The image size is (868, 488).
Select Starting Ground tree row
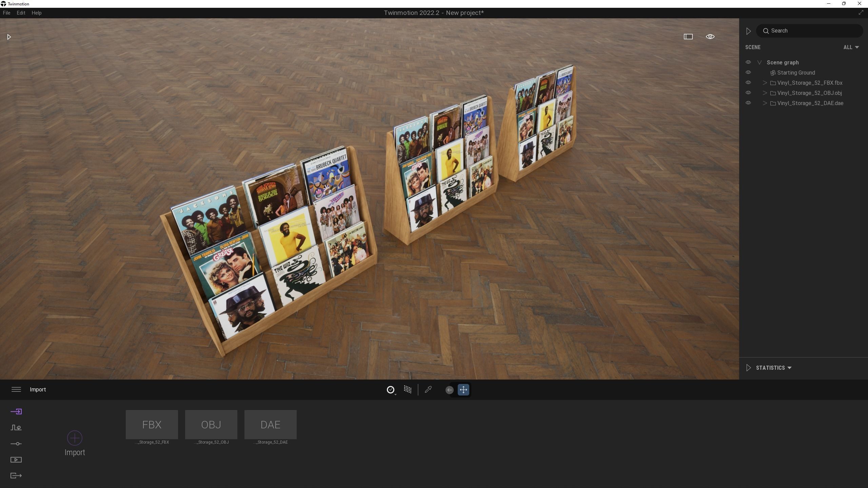tap(803, 73)
